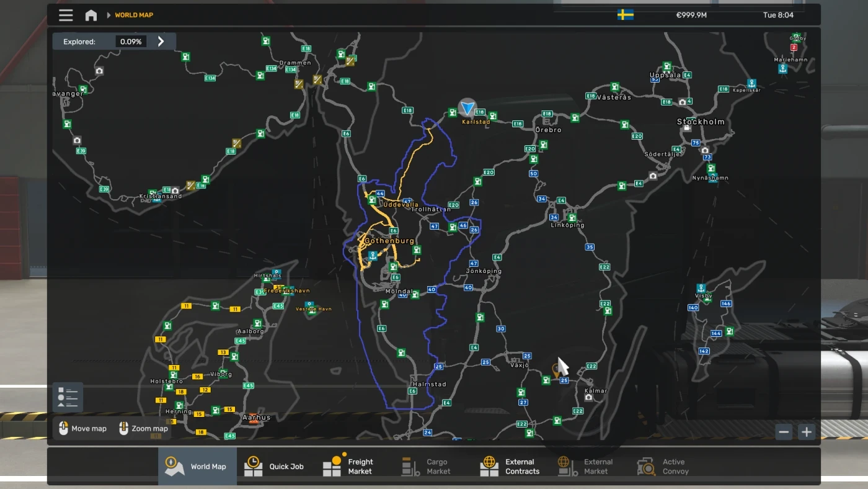Screen dimensions: 868x489
Task: Click the Swedish flag icon
Action: pyautogui.click(x=625, y=15)
